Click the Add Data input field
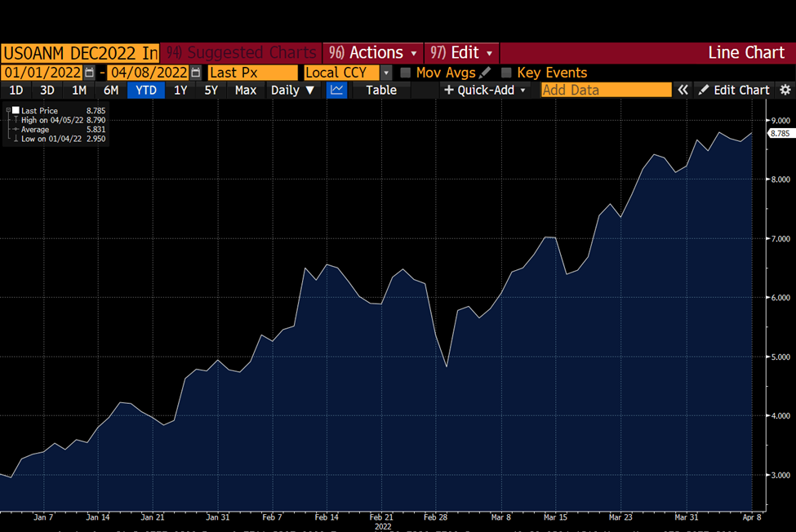 coord(606,91)
